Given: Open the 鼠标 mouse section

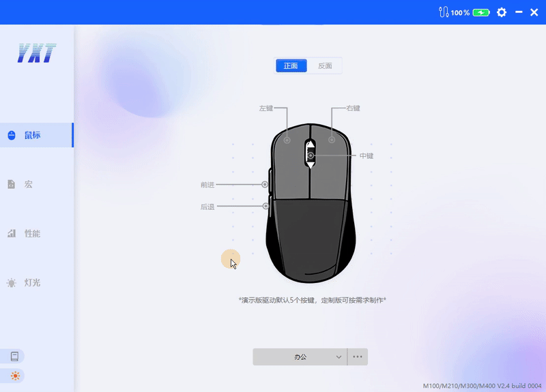Looking at the screenshot, I should tap(37, 135).
